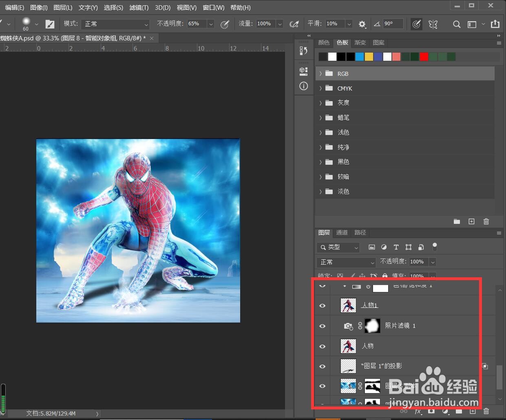Filter layers by smart objects
The image size is (506, 420).
click(x=421, y=247)
